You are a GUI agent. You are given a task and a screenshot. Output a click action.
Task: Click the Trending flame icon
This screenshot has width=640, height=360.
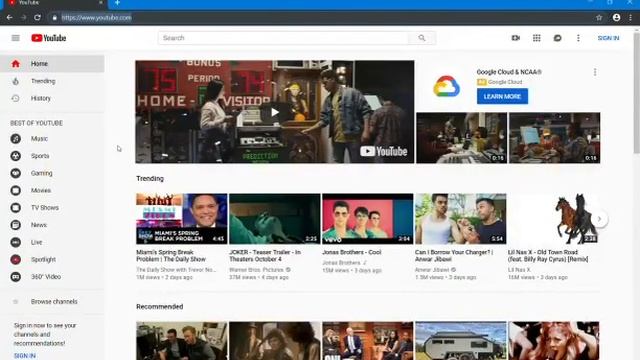pyautogui.click(x=16, y=81)
